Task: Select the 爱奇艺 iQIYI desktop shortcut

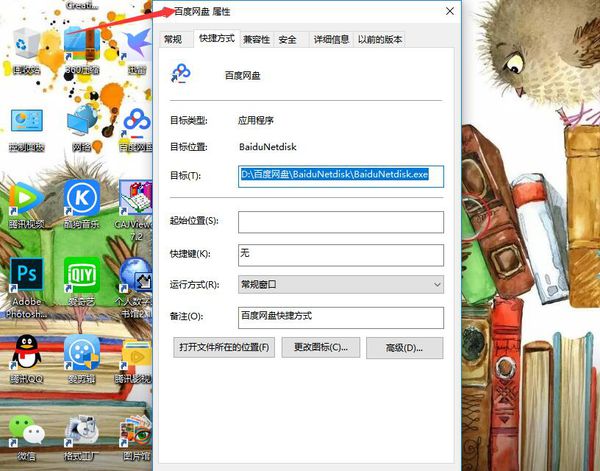Action: [82, 281]
